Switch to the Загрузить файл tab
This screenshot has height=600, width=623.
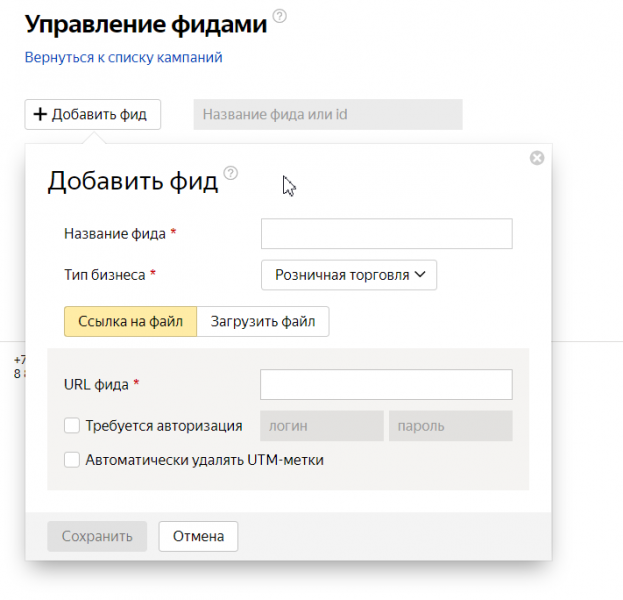[263, 321]
